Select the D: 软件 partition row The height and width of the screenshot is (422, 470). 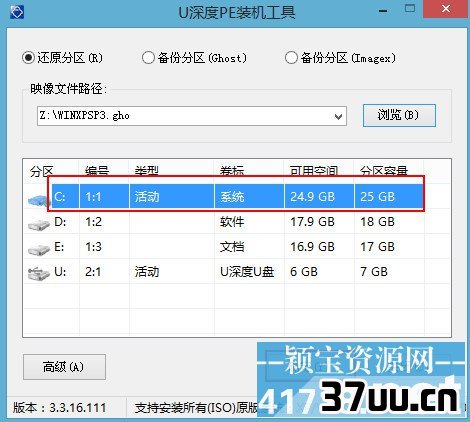pyautogui.click(x=237, y=222)
